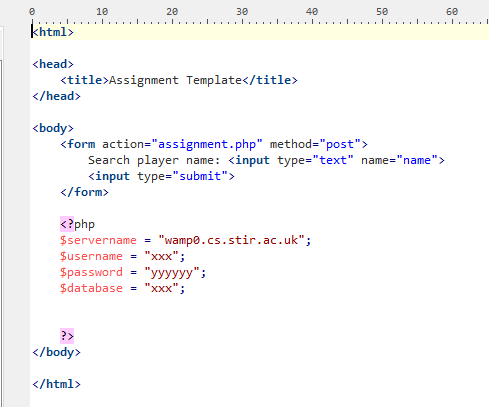Image resolution: width=489 pixels, height=407 pixels.
Task: Click the "wamp0.cs.stir.ac.uk" string
Action: click(231, 240)
